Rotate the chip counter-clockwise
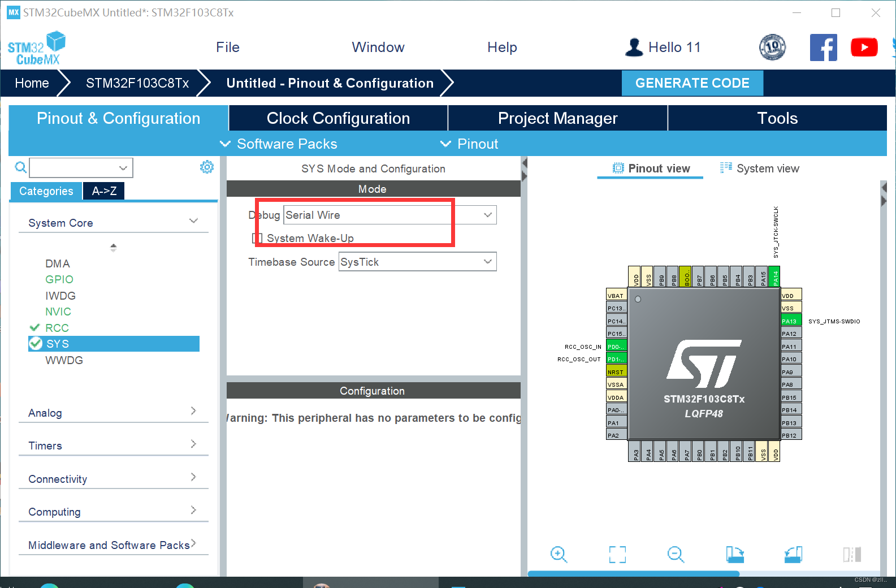Image resolution: width=896 pixels, height=588 pixels. point(793,555)
